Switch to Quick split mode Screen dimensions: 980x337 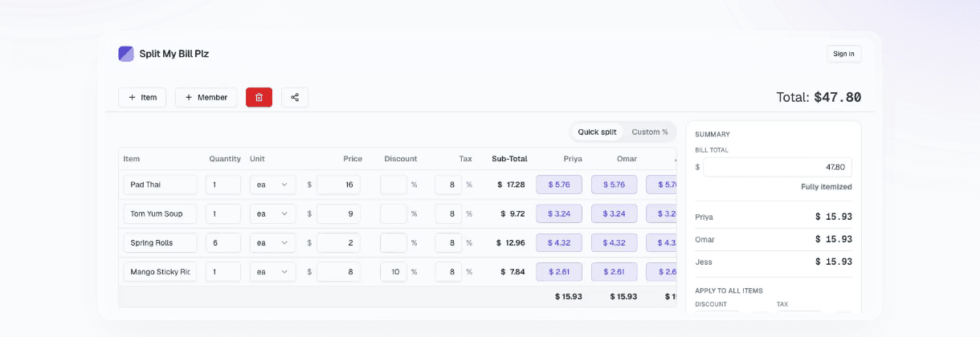coord(597,132)
